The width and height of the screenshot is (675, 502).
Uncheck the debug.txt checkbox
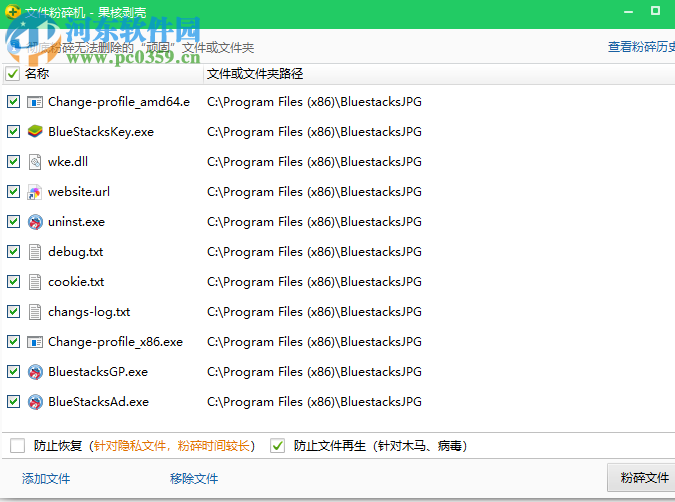pos(13,251)
